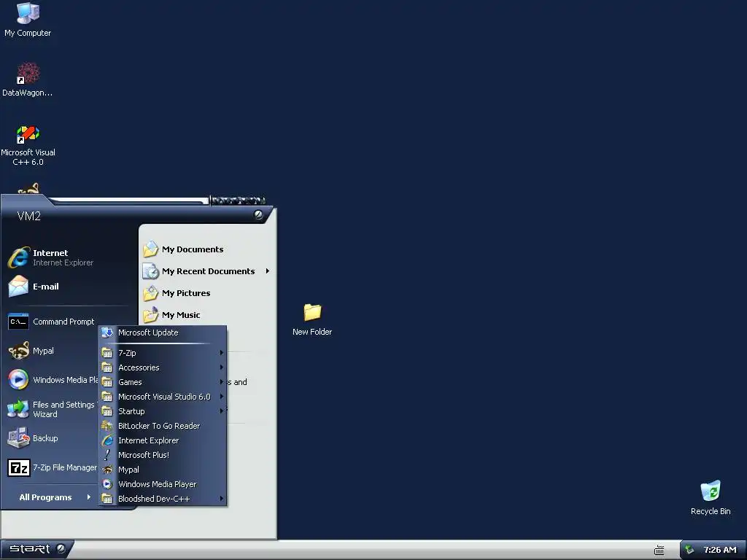Launch BitLocker To Go Reader
Screen dimensions: 747x560
point(163,426)
